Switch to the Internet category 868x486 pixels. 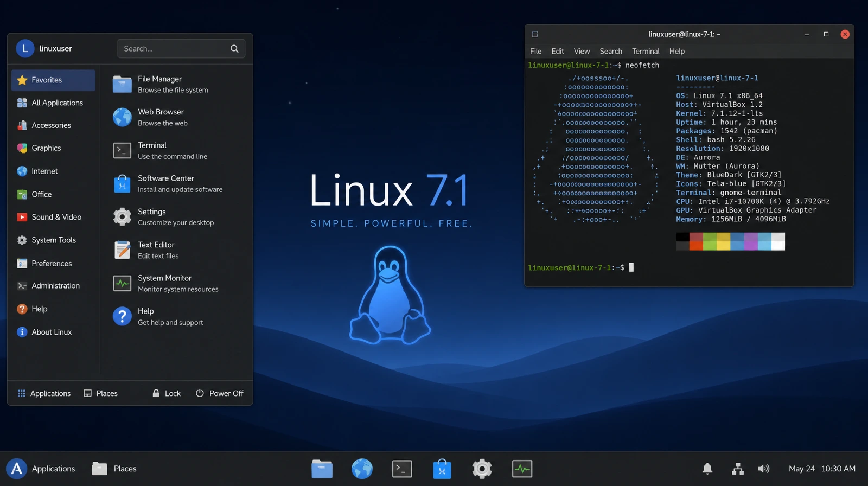click(x=53, y=171)
